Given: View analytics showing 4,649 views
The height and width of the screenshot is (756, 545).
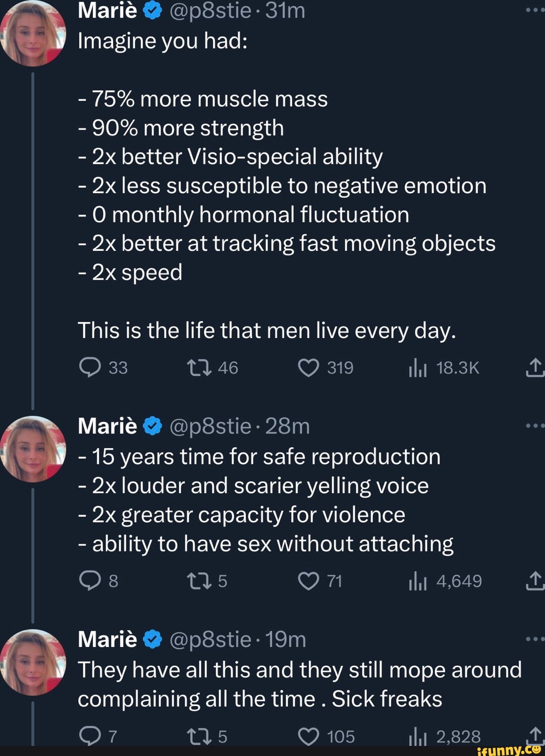Looking at the screenshot, I should point(418,582).
